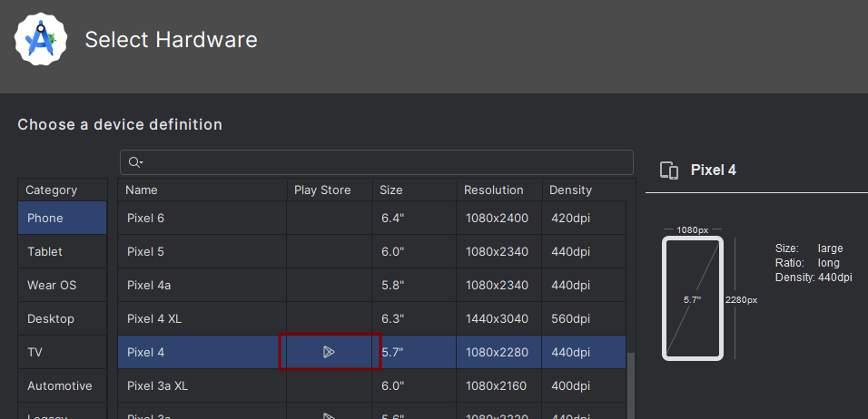The width and height of the screenshot is (868, 419).
Task: Click the 1080x2160 resolution cell
Action: pos(499,385)
